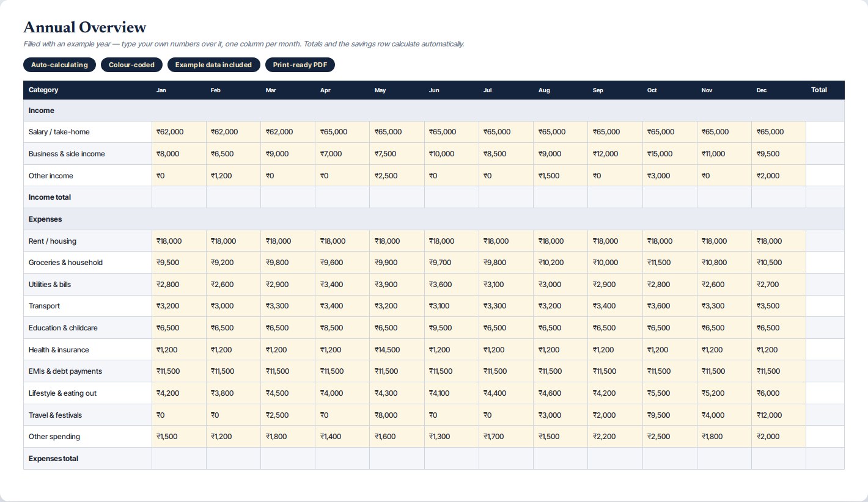Screen dimensions: 868x502
Task: Edit Business & side income Jun ₹10,000
Action: 452,154
